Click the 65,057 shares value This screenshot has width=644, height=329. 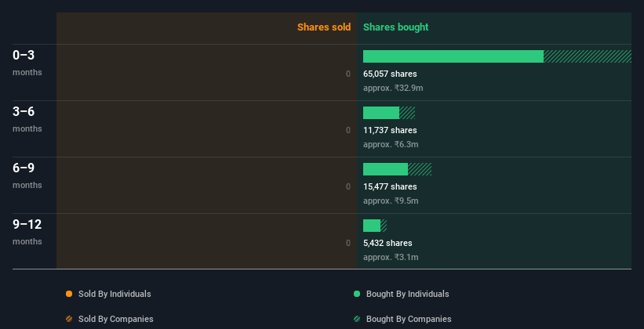[x=390, y=74]
